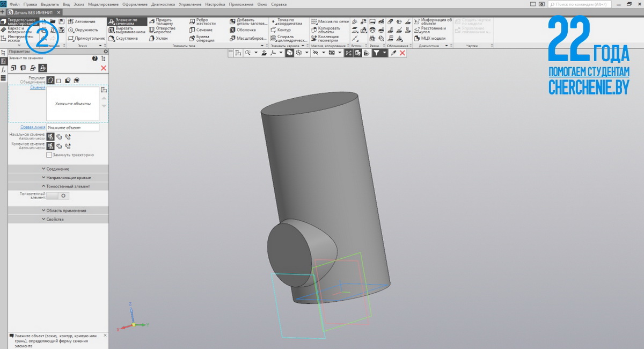Image resolution: width=644 pixels, height=349 pixels.
Task: Enable the Замкнуть траекторию checkbox
Action: click(49, 155)
